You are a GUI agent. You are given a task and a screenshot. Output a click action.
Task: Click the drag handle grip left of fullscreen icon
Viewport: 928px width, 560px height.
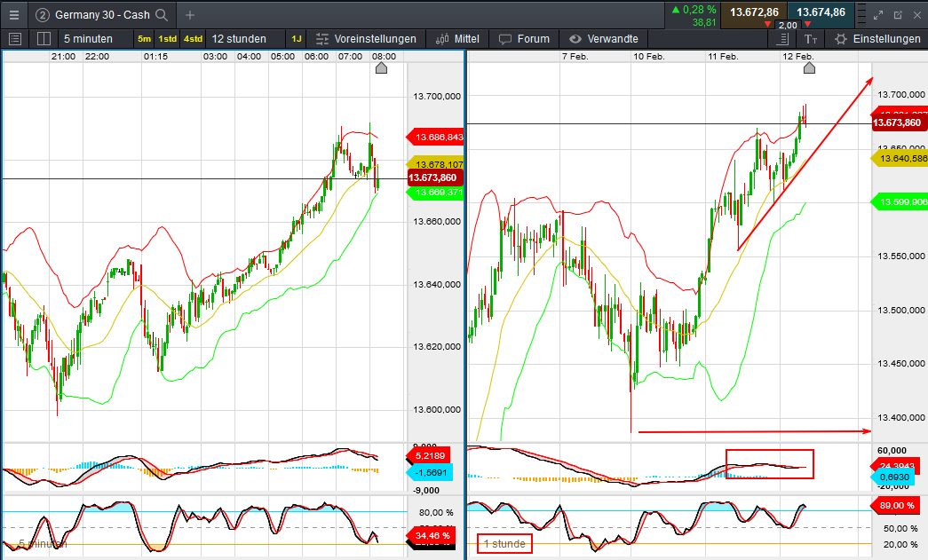click(x=861, y=15)
